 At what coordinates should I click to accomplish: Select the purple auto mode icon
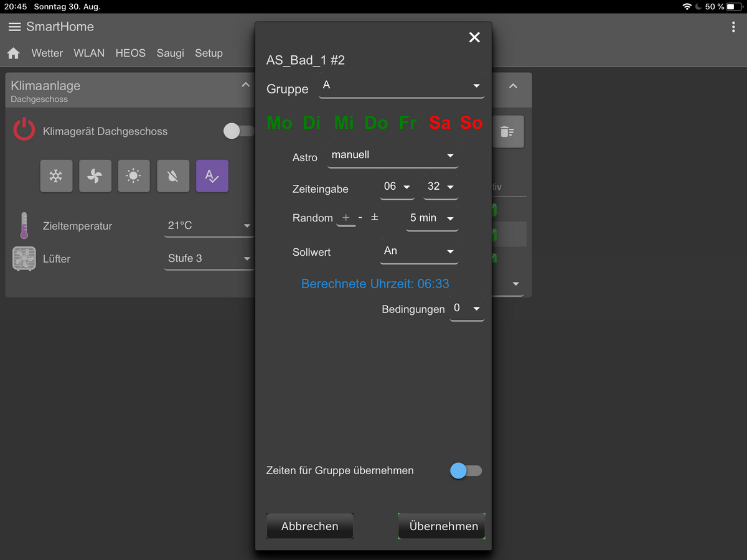(212, 176)
